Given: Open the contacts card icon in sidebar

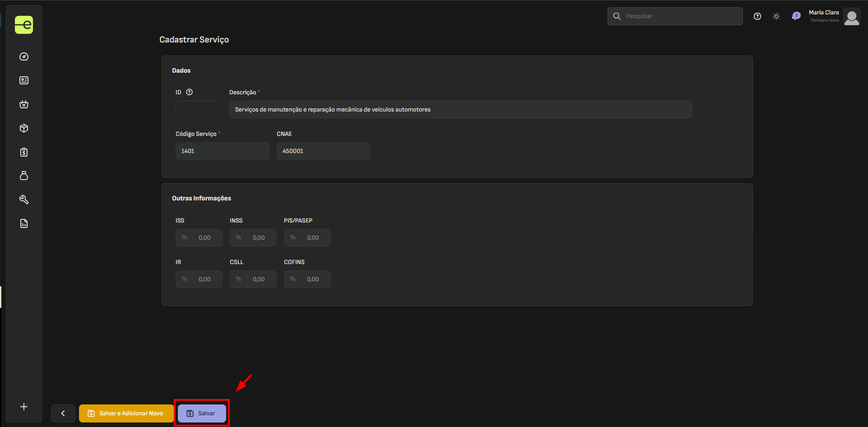Looking at the screenshot, I should pyautogui.click(x=24, y=80).
